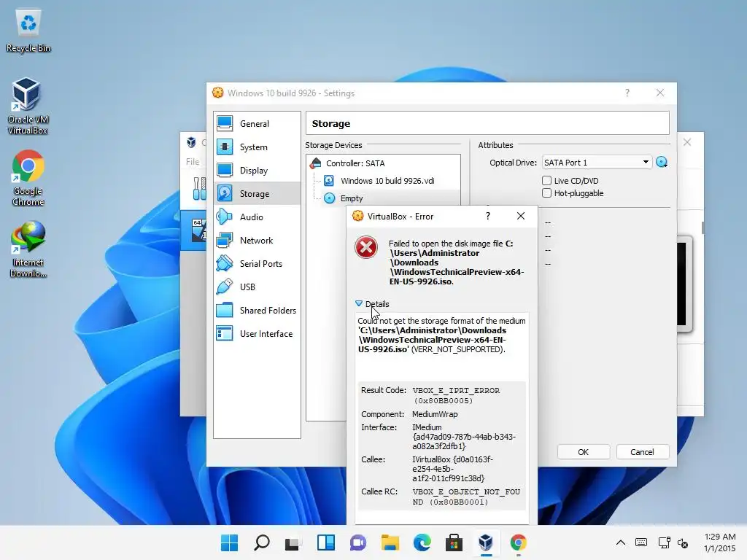
Task: Open the Shared Folders settings category
Action: (x=257, y=311)
